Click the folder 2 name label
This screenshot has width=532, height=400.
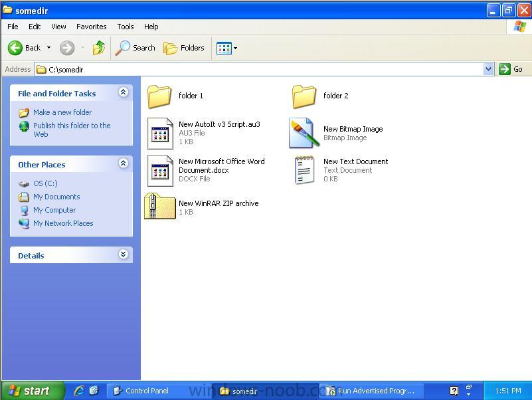coord(335,96)
